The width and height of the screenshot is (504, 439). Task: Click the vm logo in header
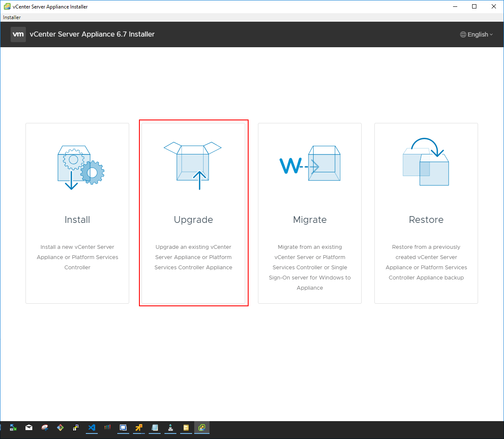[x=18, y=34]
